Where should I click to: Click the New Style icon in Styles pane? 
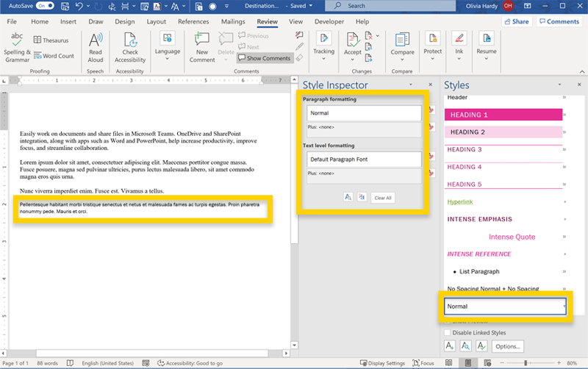pyautogui.click(x=449, y=345)
